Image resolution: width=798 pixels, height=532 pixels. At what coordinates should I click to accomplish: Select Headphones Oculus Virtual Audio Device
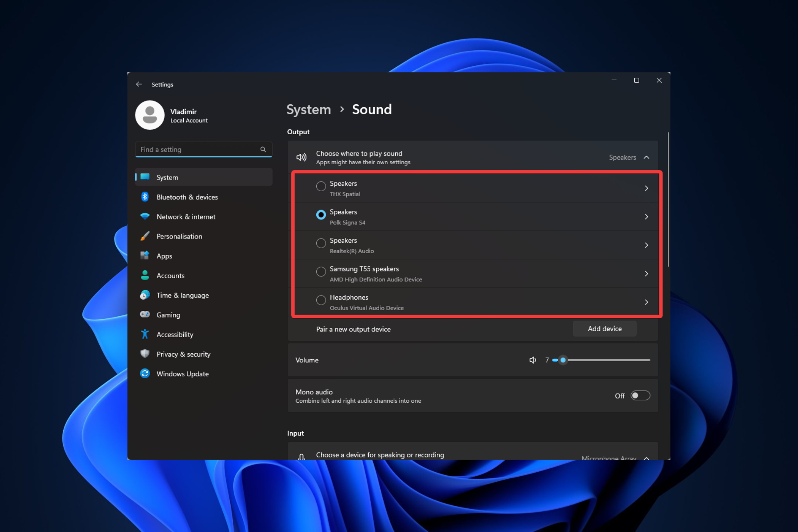coord(320,302)
